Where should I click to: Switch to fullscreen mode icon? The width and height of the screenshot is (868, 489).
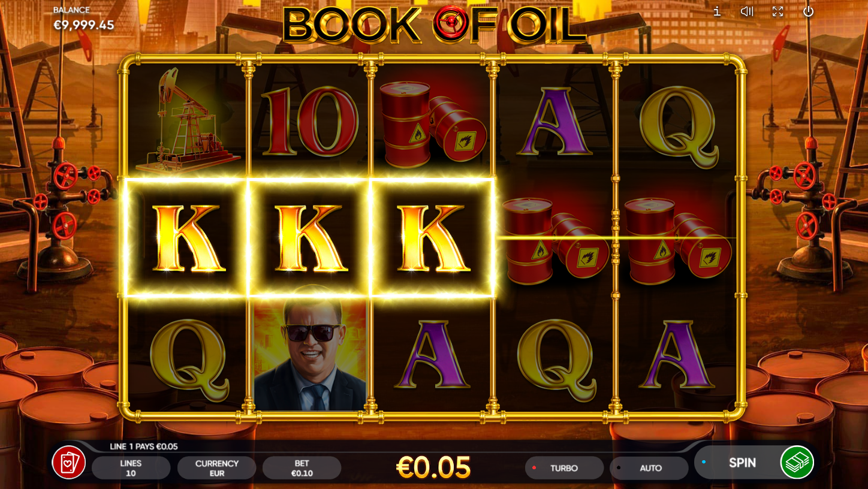pos(778,11)
